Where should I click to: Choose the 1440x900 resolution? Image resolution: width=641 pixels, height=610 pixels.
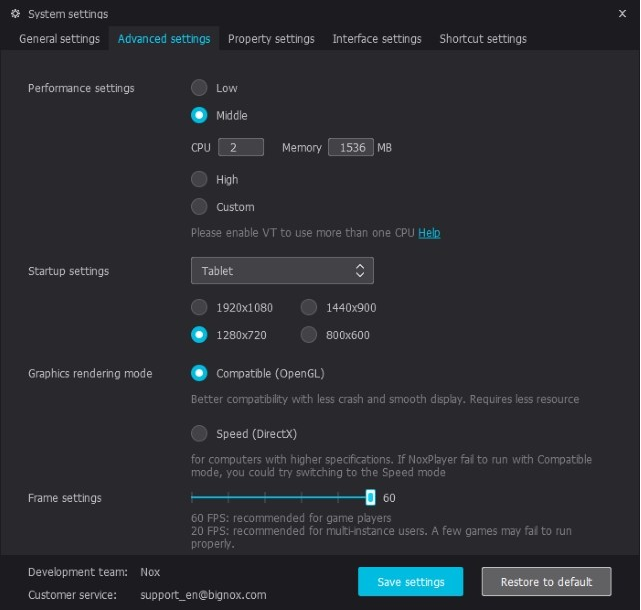click(x=309, y=308)
